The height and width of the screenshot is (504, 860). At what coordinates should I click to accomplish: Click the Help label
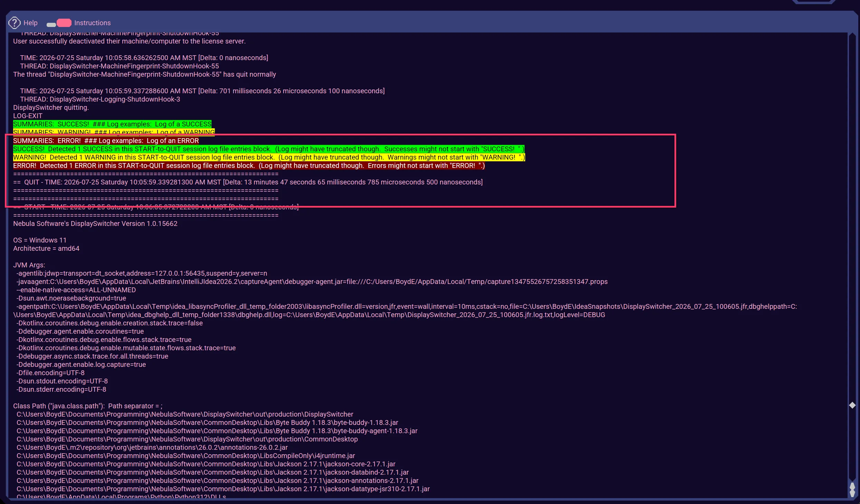click(x=30, y=23)
